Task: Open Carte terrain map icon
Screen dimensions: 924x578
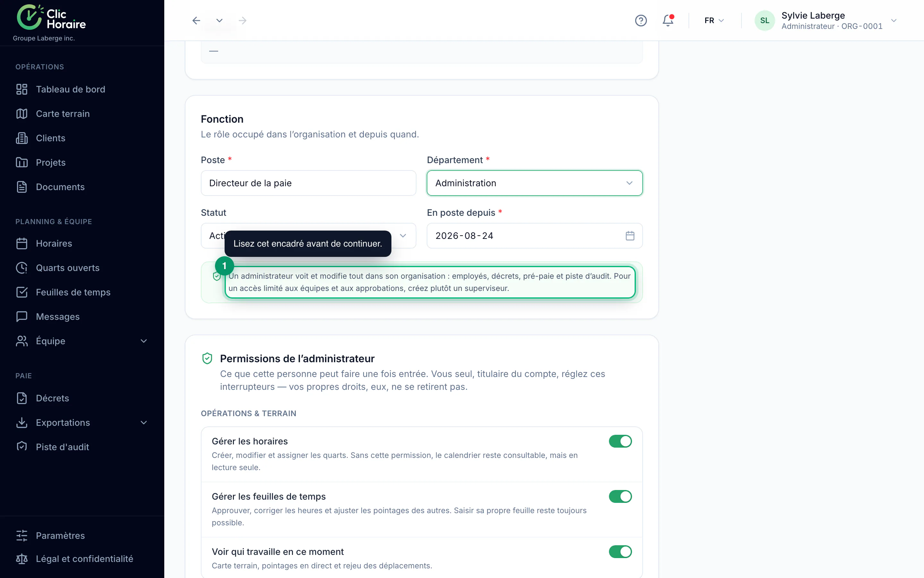Action: pyautogui.click(x=22, y=114)
